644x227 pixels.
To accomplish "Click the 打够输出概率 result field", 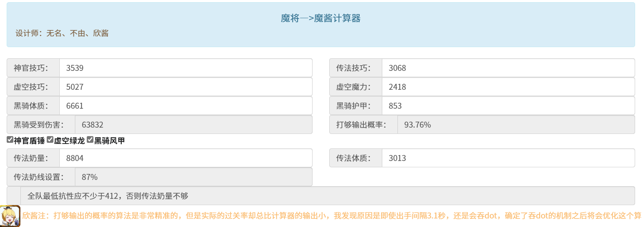I will (x=516, y=125).
